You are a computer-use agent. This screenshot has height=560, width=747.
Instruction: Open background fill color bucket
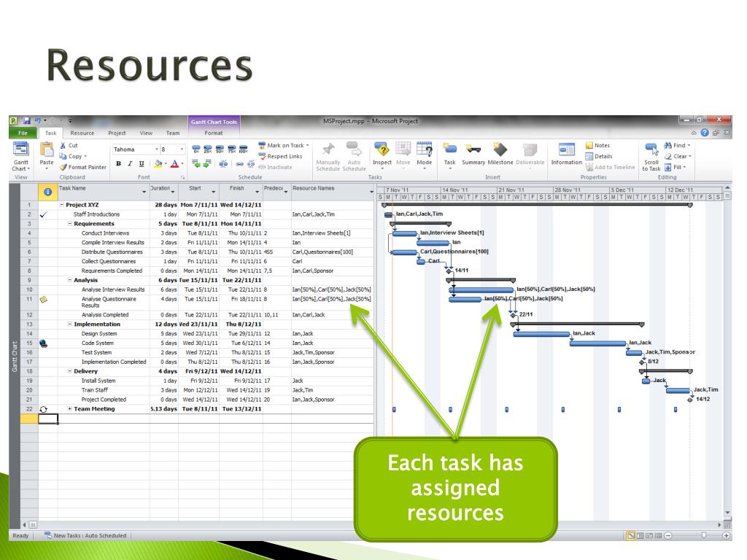158,164
